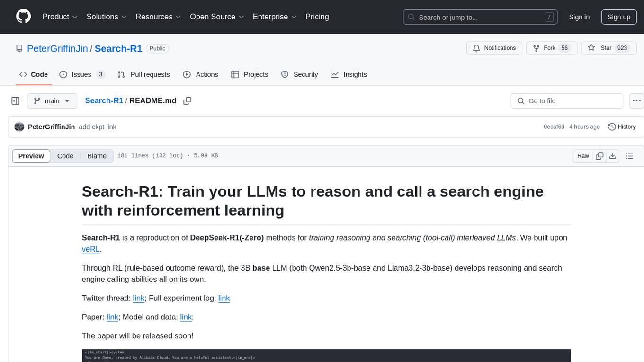Click the star count 923
Image resolution: width=644 pixels, height=362 pixels.
pyautogui.click(x=622, y=48)
